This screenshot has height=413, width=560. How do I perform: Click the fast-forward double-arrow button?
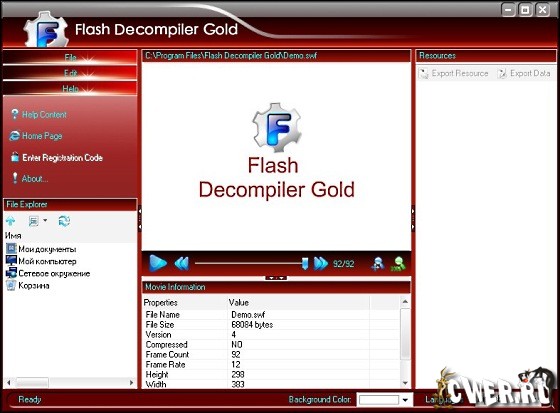320,264
